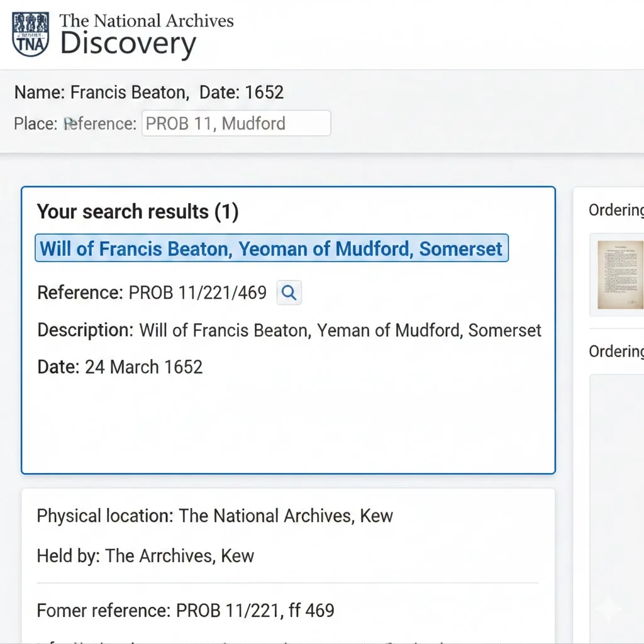The height and width of the screenshot is (644, 644).
Task: Select the magnifier icon beside PROB 11/221/469
Action: [289, 292]
